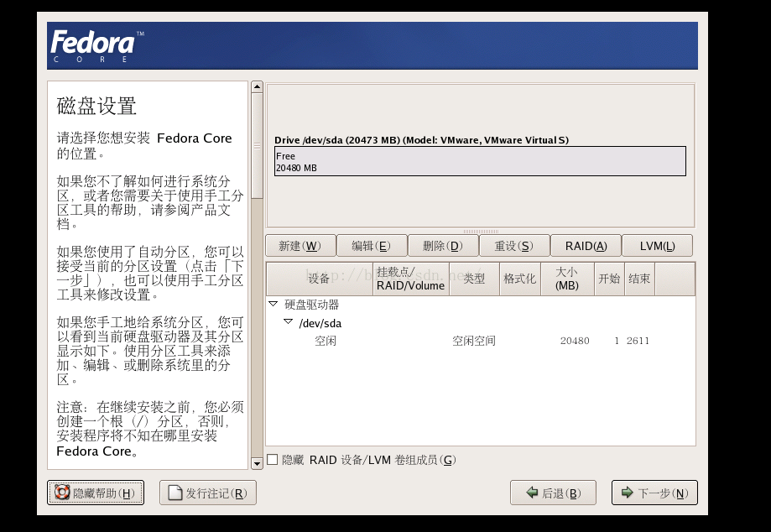Viewport: 771px width, 532px height.
Task: Click the 2611 end cylinder value
Action: click(638, 341)
